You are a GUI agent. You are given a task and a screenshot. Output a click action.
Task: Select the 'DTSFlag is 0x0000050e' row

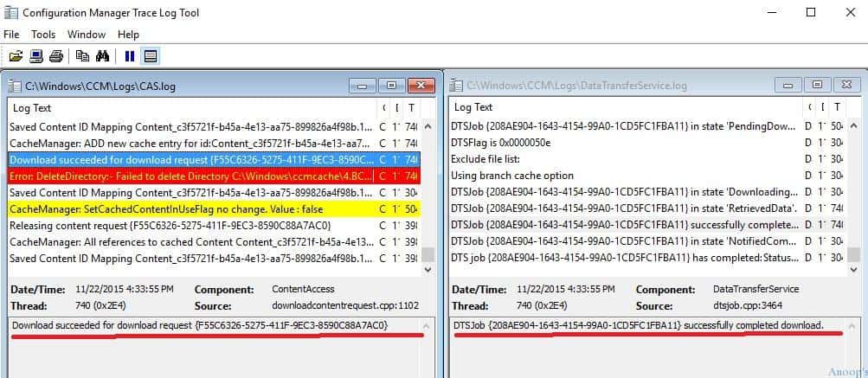pos(647,143)
